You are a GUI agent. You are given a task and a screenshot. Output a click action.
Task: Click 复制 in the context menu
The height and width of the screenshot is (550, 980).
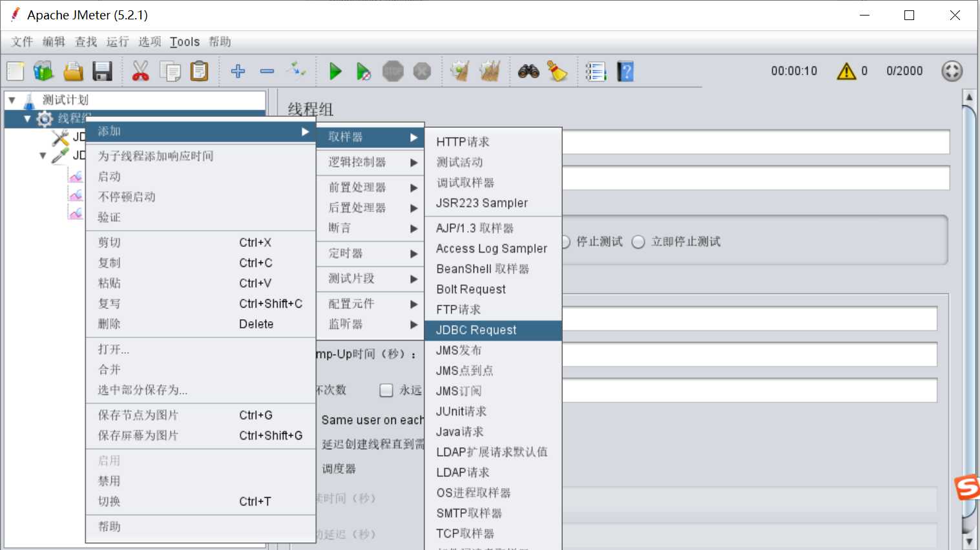201,263
